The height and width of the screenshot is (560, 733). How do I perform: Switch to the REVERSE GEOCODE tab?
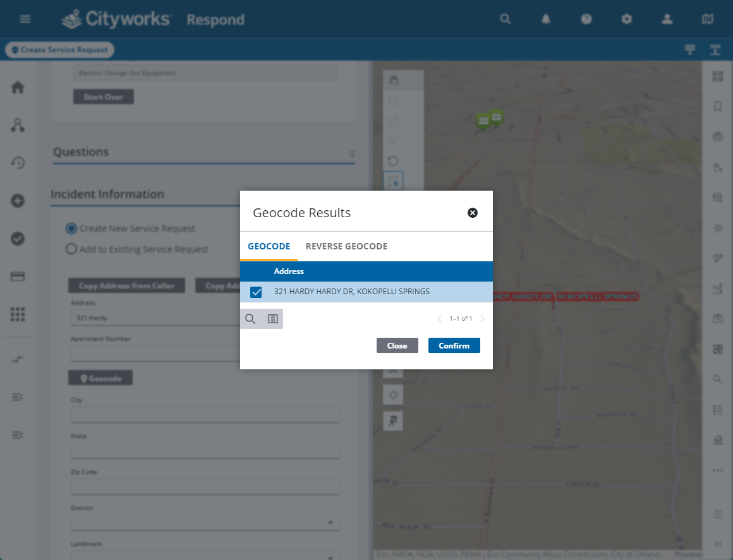click(x=346, y=246)
